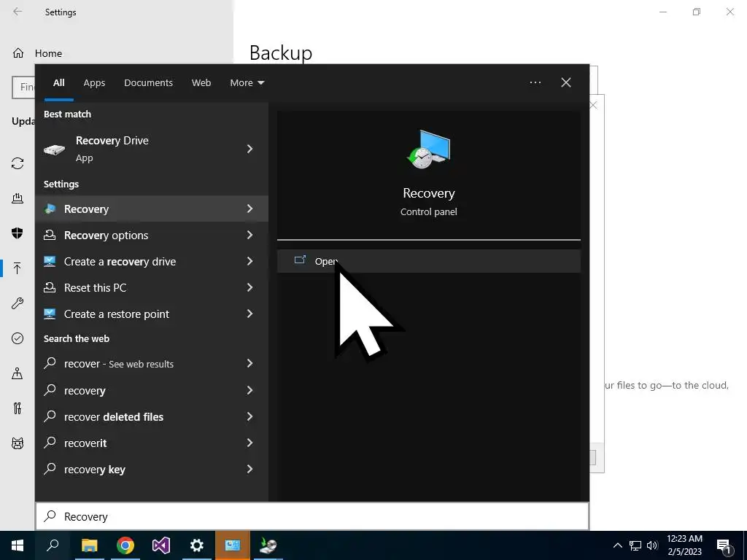This screenshot has height=560, width=747.
Task: Expand recover deleted files chevron
Action: click(x=249, y=416)
